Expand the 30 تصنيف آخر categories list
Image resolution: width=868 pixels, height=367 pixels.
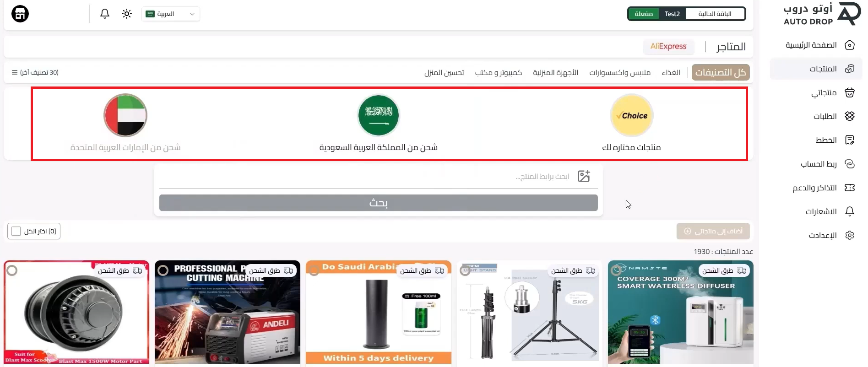[35, 72]
